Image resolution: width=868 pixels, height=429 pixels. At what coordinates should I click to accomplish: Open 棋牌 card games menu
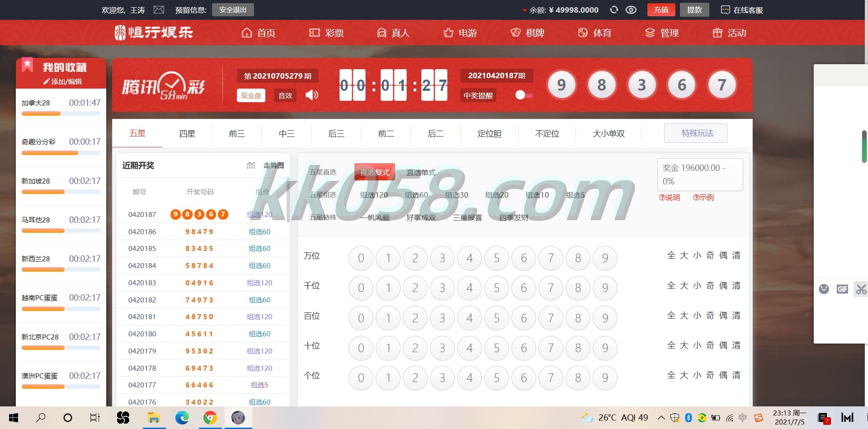[x=528, y=33]
